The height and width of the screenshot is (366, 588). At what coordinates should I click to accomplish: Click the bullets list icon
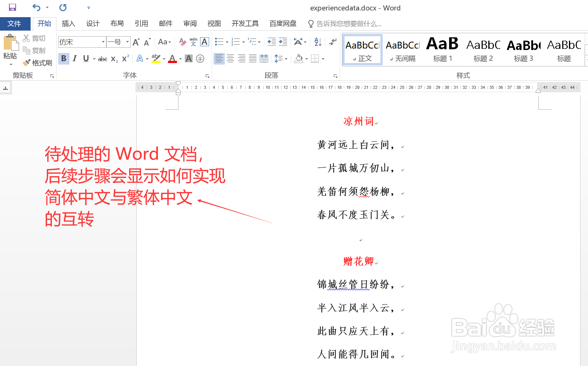click(219, 42)
